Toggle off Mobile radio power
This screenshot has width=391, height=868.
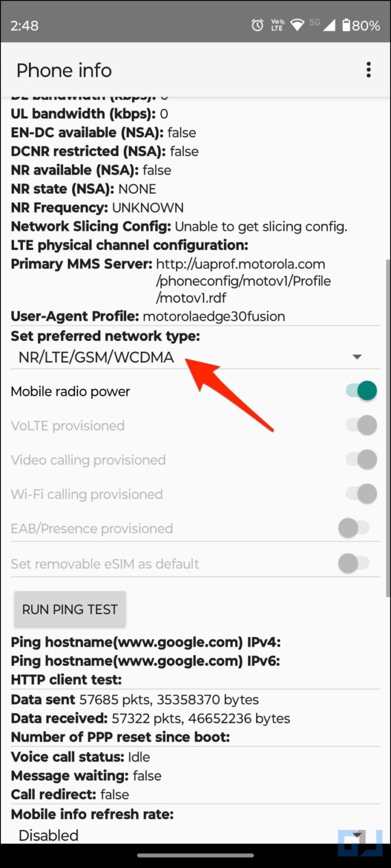point(360,390)
